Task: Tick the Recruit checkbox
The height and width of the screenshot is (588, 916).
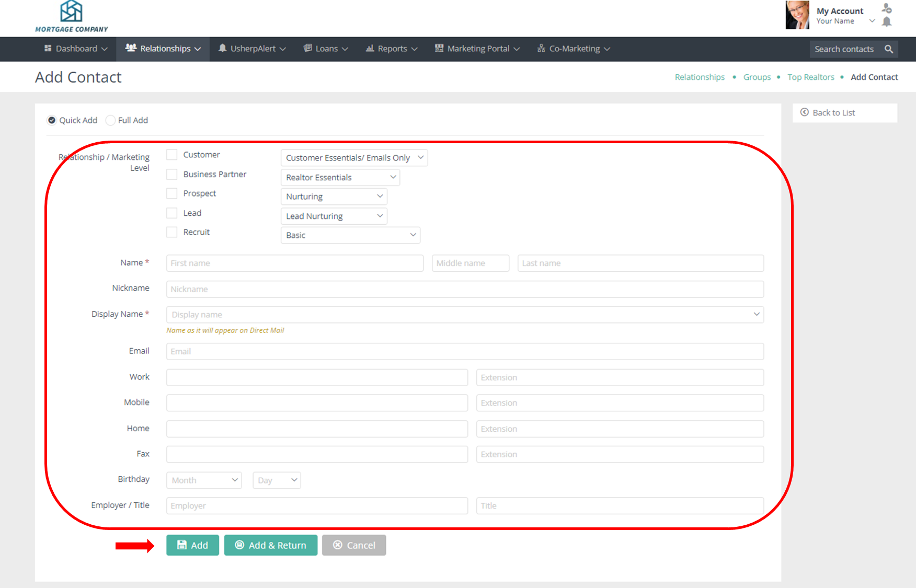Action: pyautogui.click(x=172, y=232)
